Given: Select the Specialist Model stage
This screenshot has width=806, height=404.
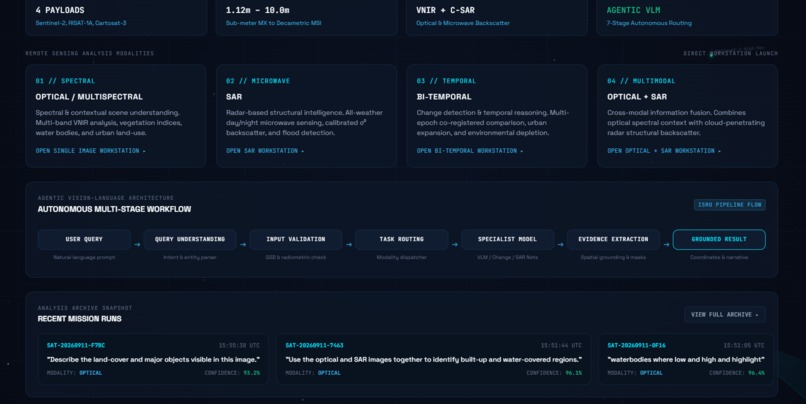Looking at the screenshot, I should tap(507, 240).
